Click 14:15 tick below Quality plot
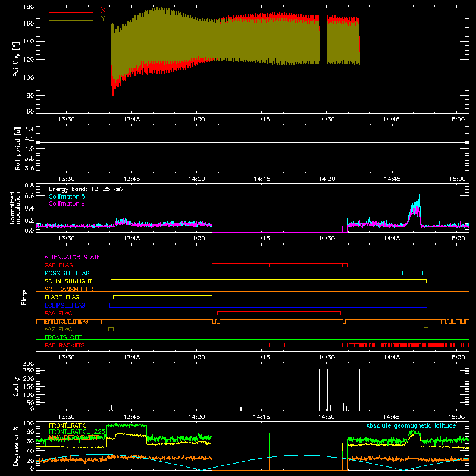 point(261,417)
